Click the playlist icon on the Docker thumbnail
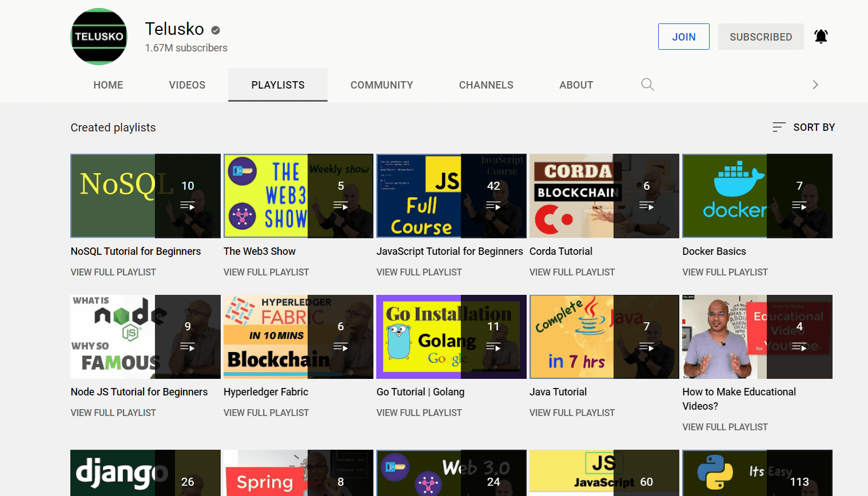This screenshot has height=496, width=868. 799,206
